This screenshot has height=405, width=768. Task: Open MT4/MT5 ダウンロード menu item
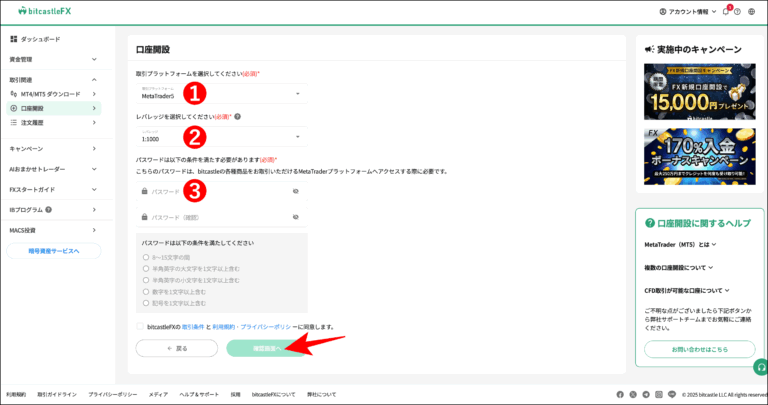click(54, 94)
